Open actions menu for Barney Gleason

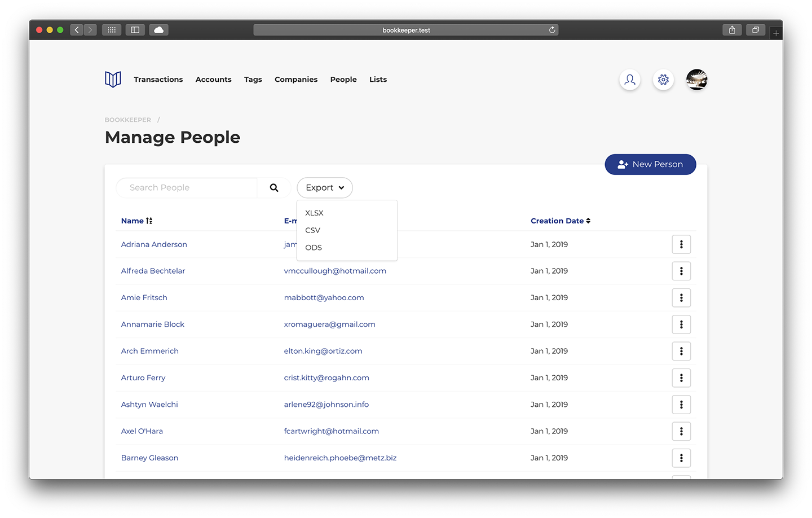click(681, 458)
